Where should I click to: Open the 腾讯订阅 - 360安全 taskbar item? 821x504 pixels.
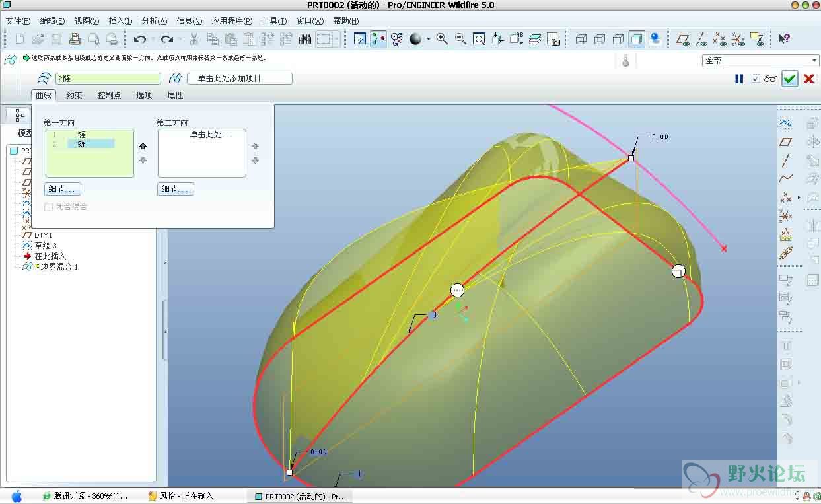pos(84,496)
